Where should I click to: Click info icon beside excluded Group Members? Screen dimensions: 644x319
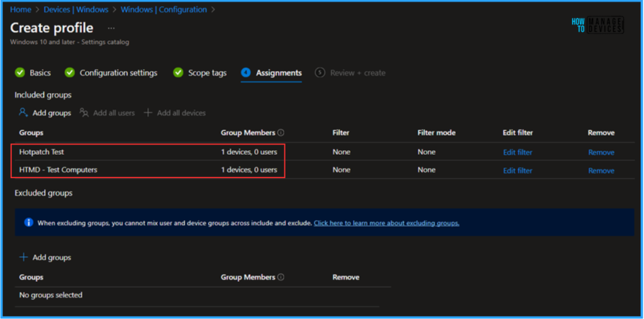pyautogui.click(x=281, y=277)
